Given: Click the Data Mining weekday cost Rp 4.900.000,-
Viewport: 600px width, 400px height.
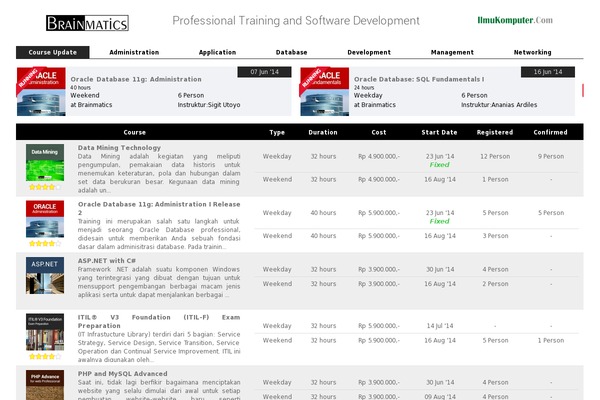Looking at the screenshot, I should click(379, 157).
